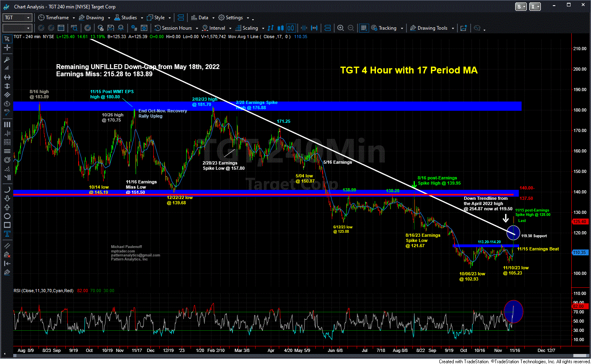Choose the three vertical lines drawing tool
The image size is (591, 364).
tap(7, 124)
